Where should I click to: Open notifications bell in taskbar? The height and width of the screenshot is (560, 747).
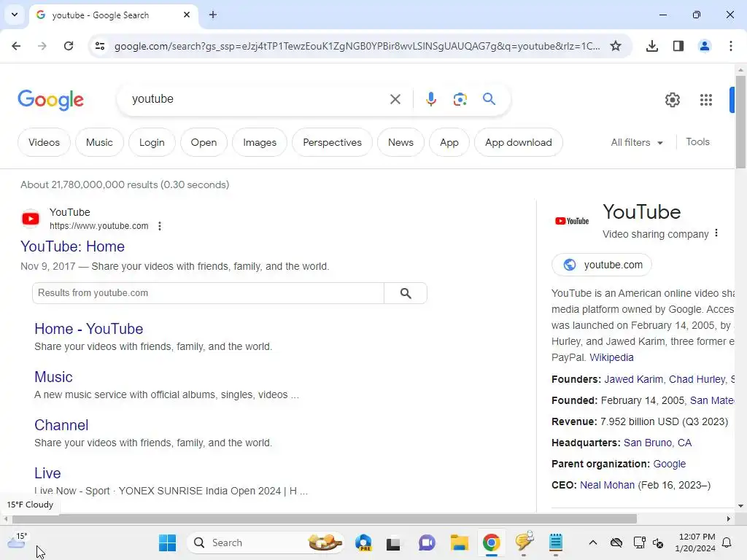click(x=727, y=542)
